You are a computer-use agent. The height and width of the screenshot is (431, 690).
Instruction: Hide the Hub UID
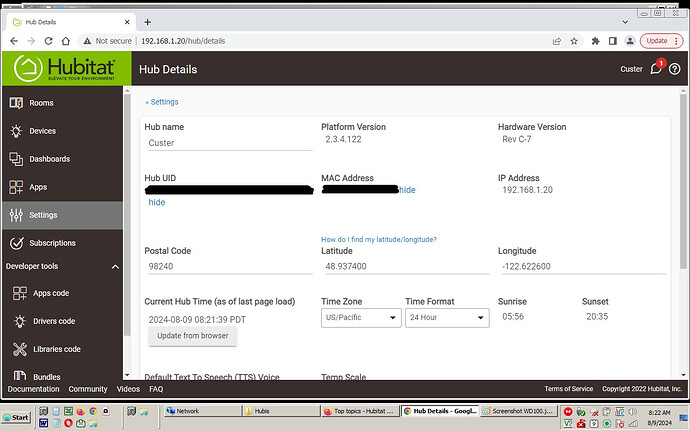(157, 203)
